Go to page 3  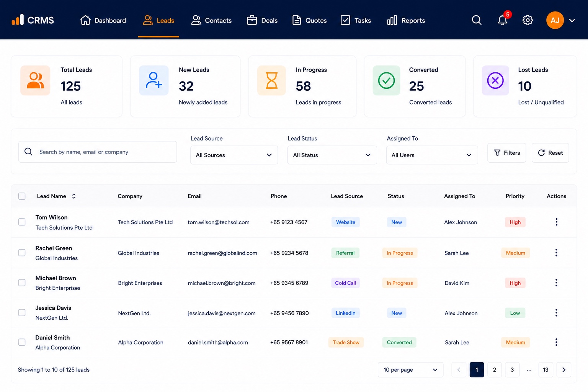[512, 370]
